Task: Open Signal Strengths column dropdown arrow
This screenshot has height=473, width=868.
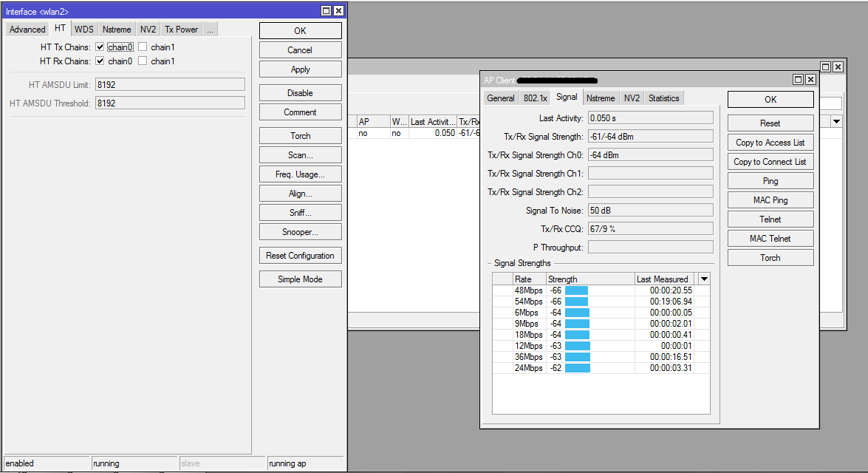Action: click(704, 279)
